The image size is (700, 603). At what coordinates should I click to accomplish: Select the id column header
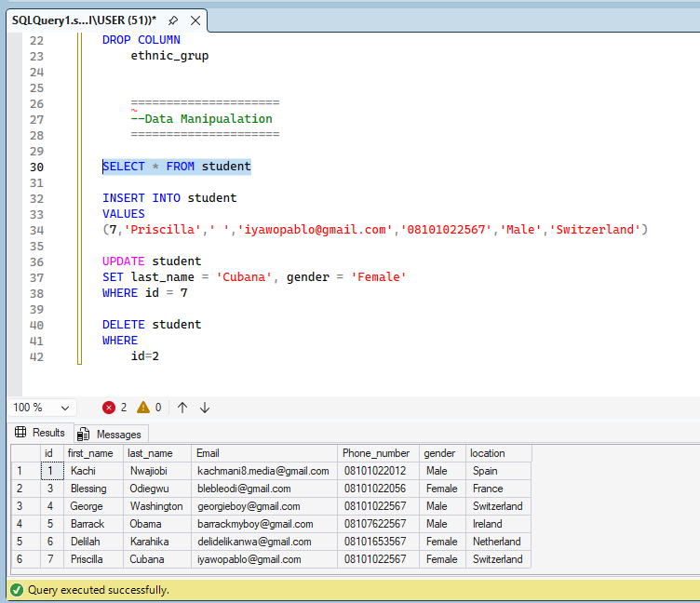click(x=52, y=453)
